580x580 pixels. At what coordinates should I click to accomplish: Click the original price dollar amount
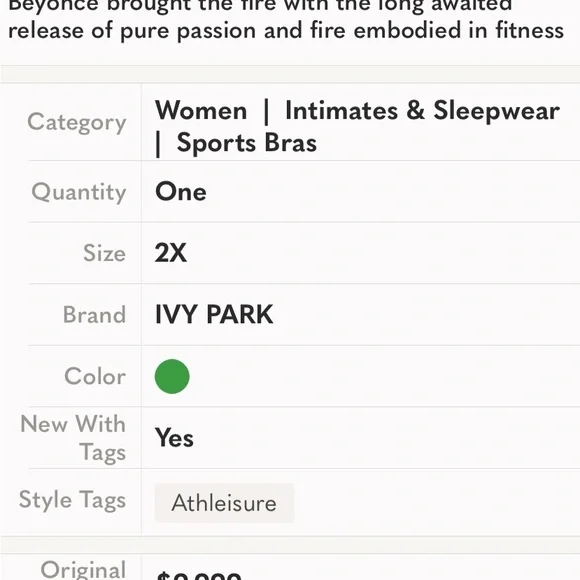point(199,575)
